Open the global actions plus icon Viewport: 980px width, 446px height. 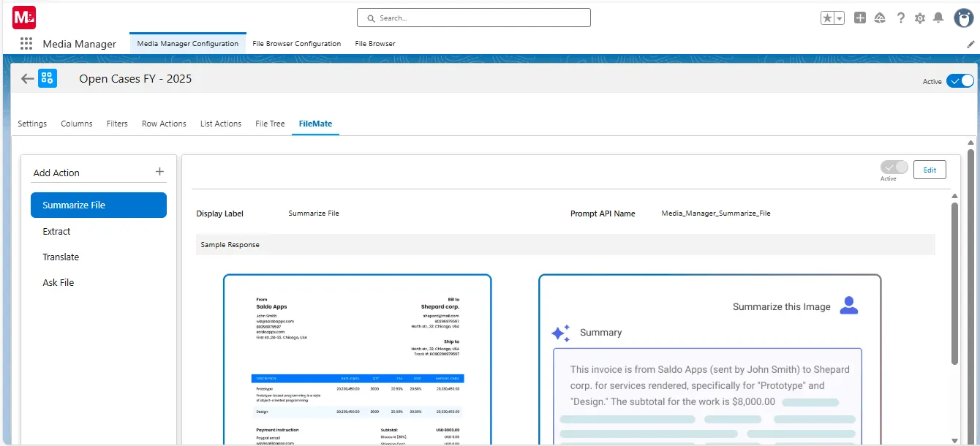[860, 18]
